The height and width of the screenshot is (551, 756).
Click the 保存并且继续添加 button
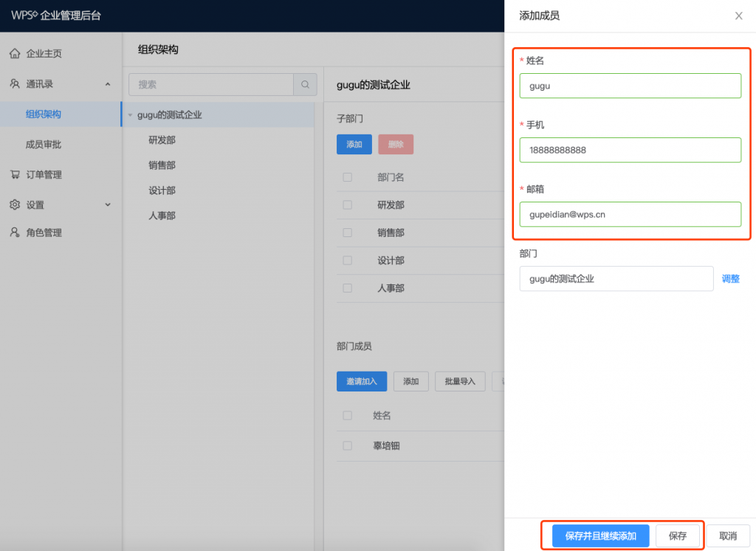pos(600,536)
